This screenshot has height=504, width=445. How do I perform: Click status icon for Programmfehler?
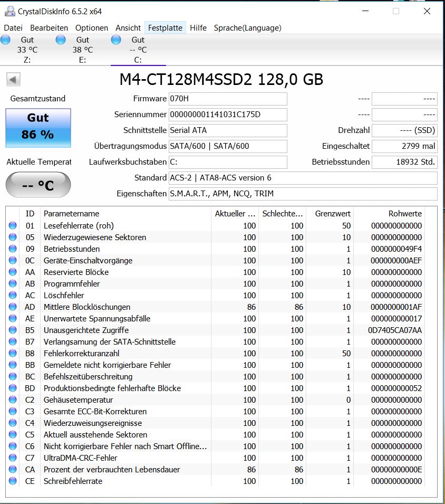13,283
